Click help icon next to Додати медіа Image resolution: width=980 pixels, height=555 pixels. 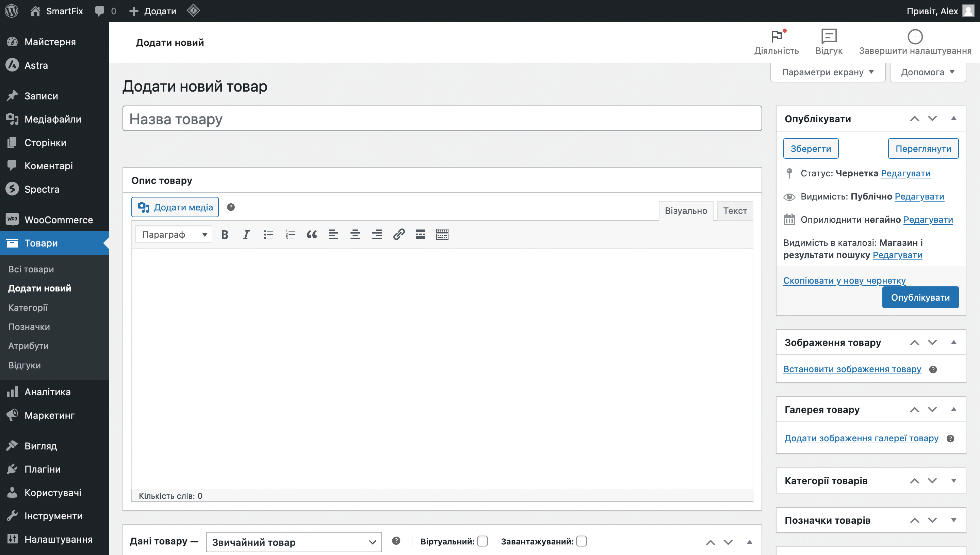pyautogui.click(x=231, y=207)
